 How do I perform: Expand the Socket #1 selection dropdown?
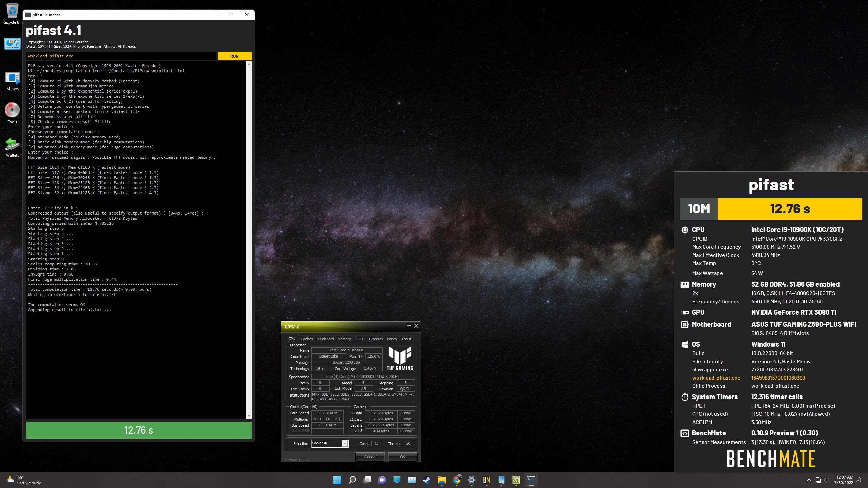(345, 443)
